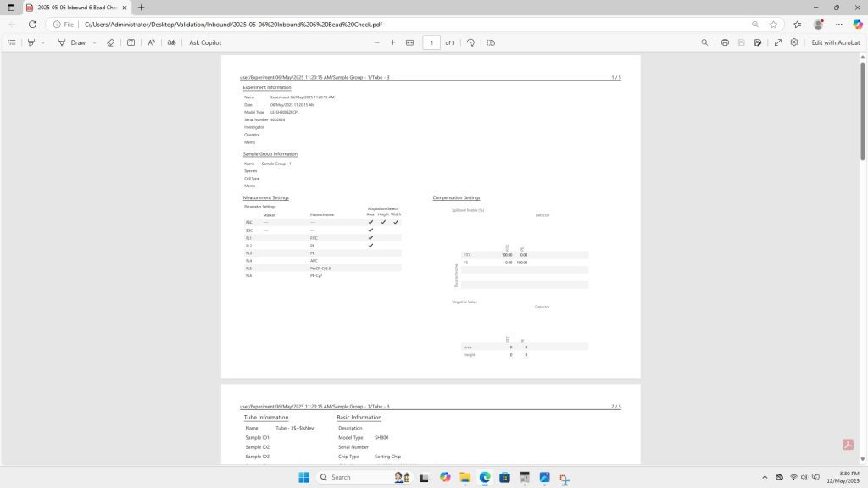The width and height of the screenshot is (868, 488).
Task: Click the page number input field
Action: pos(431,42)
